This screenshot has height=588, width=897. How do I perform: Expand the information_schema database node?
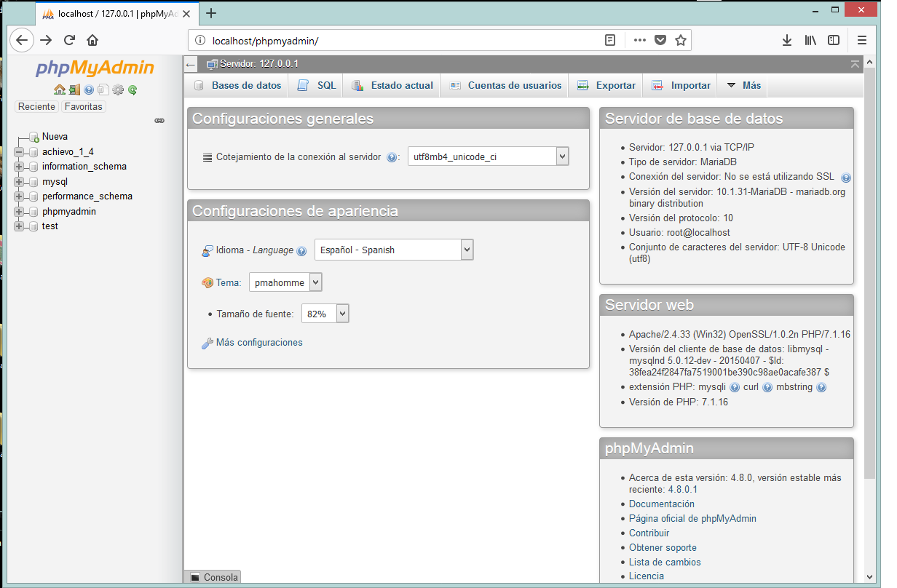[x=19, y=167]
